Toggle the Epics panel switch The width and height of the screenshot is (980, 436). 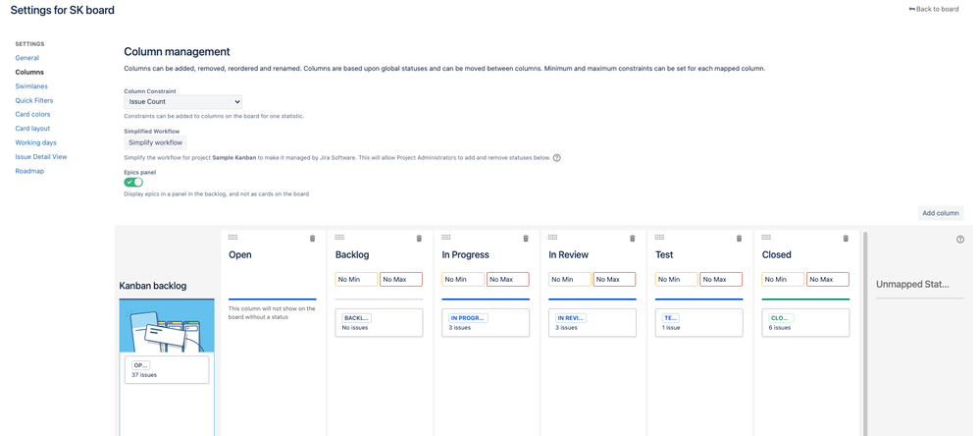click(133, 182)
